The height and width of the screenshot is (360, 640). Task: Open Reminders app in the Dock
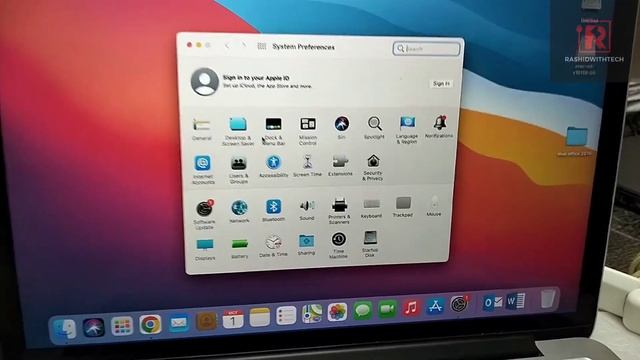pyautogui.click(x=286, y=316)
